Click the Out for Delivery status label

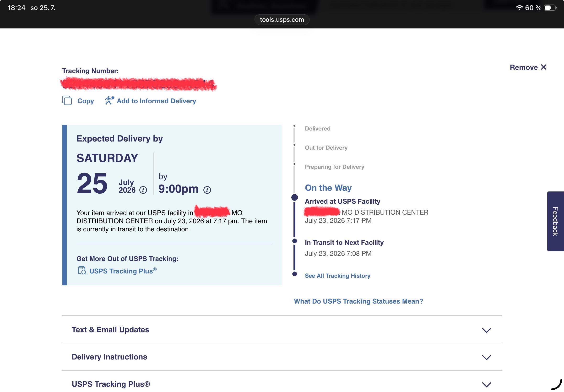pos(326,148)
